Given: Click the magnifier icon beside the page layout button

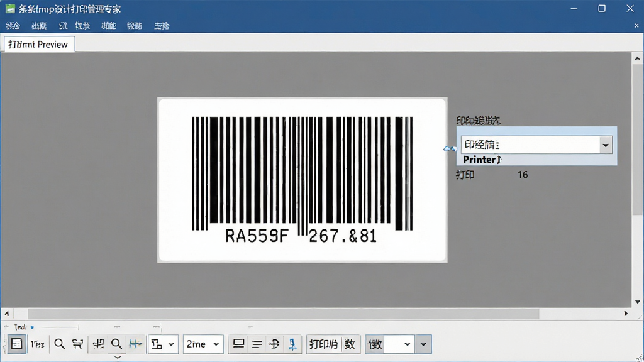Looking at the screenshot, I should [x=60, y=344].
